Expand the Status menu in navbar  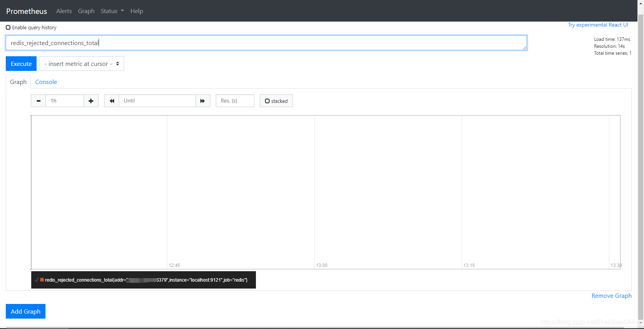pos(112,11)
